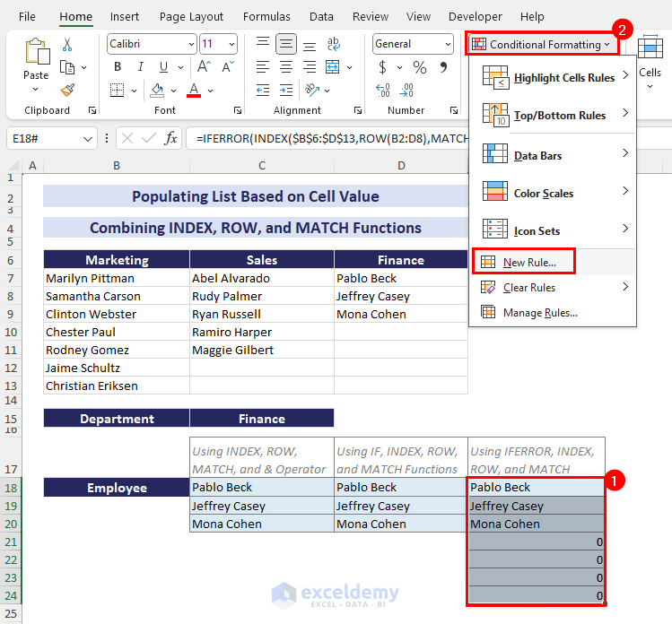Open the font size dropdown
This screenshot has width=672, height=624.
click(x=231, y=44)
